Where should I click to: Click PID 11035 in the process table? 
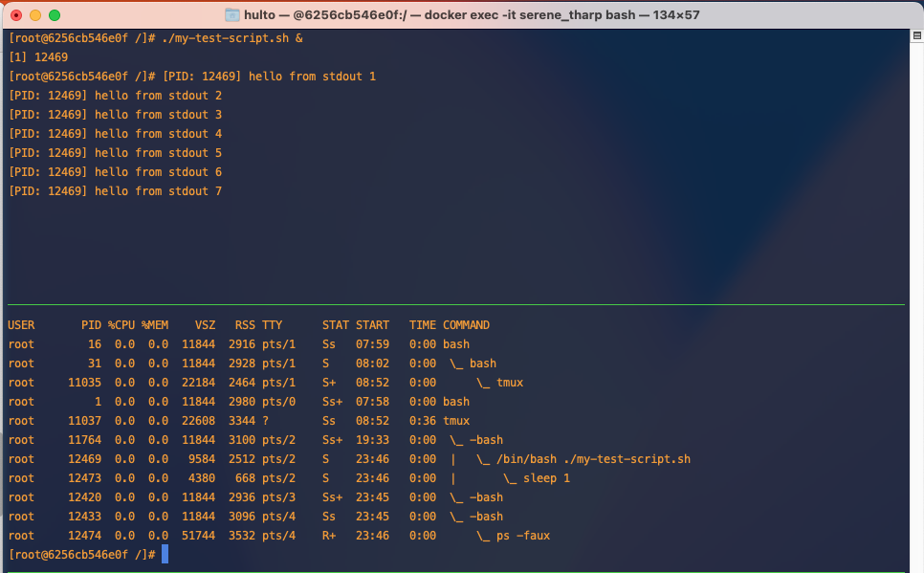[x=85, y=383]
